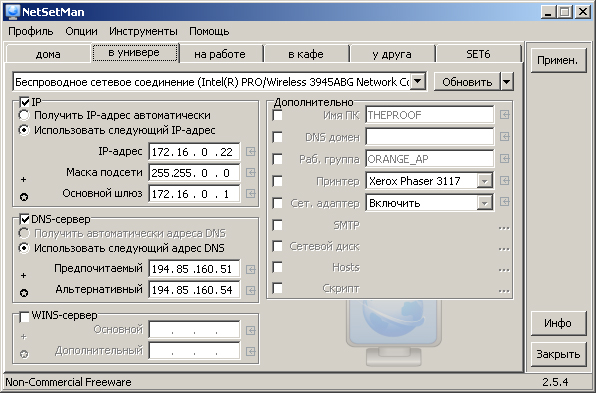Click the IP-адрес input field 172.16.0.22
This screenshot has width=596, height=393.
click(x=194, y=152)
